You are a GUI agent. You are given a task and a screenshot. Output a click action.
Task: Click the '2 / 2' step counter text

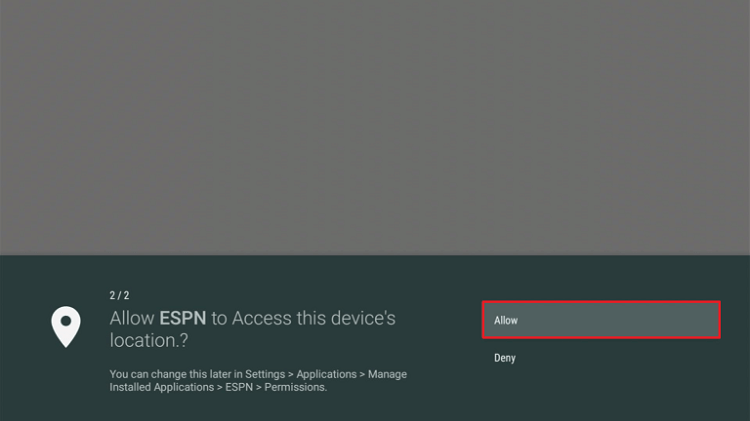pos(119,295)
